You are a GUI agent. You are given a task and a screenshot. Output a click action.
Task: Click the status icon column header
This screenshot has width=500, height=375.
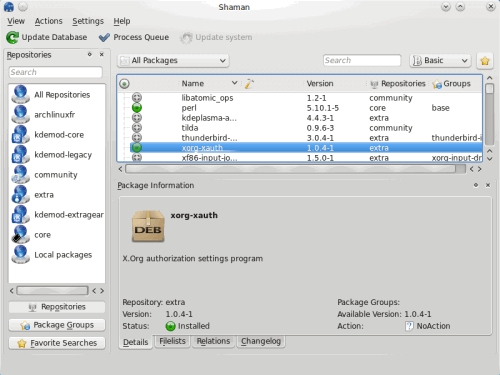click(124, 84)
